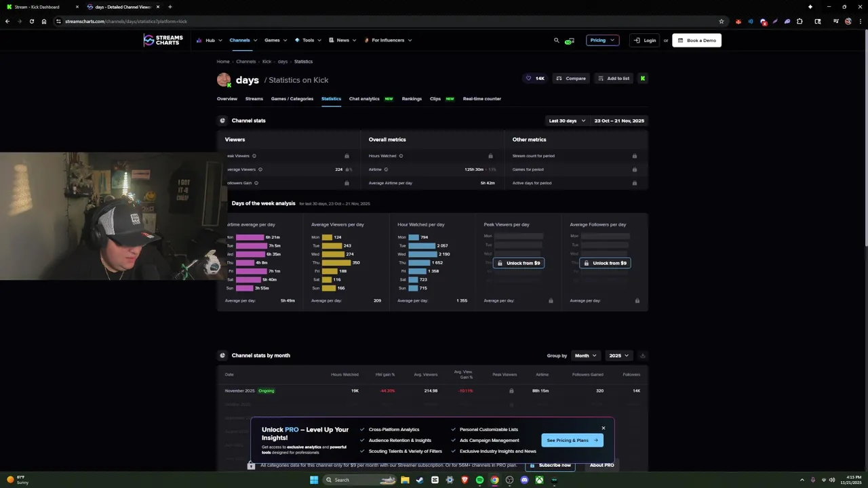
Task: Open the Pricing dropdown
Action: [602, 40]
